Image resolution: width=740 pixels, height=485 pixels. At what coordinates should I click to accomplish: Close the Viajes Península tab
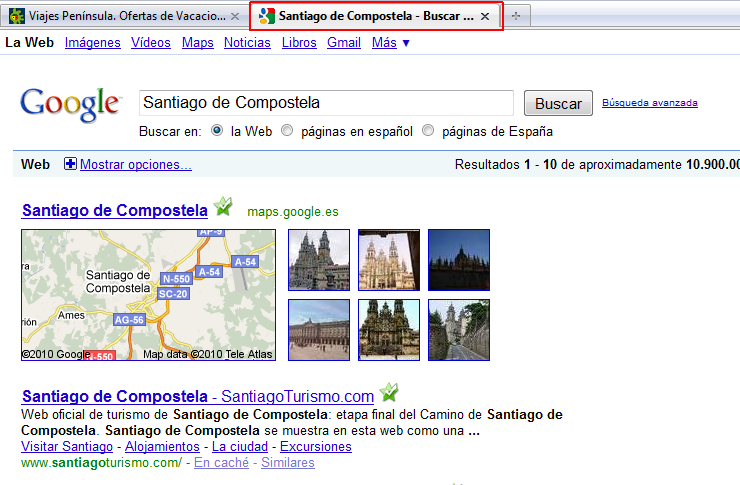(235, 17)
